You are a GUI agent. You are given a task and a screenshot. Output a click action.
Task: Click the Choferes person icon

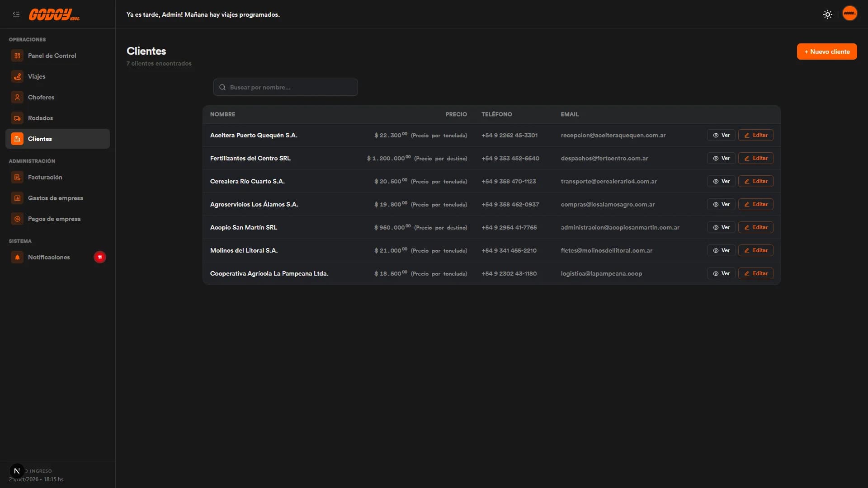pos(17,97)
